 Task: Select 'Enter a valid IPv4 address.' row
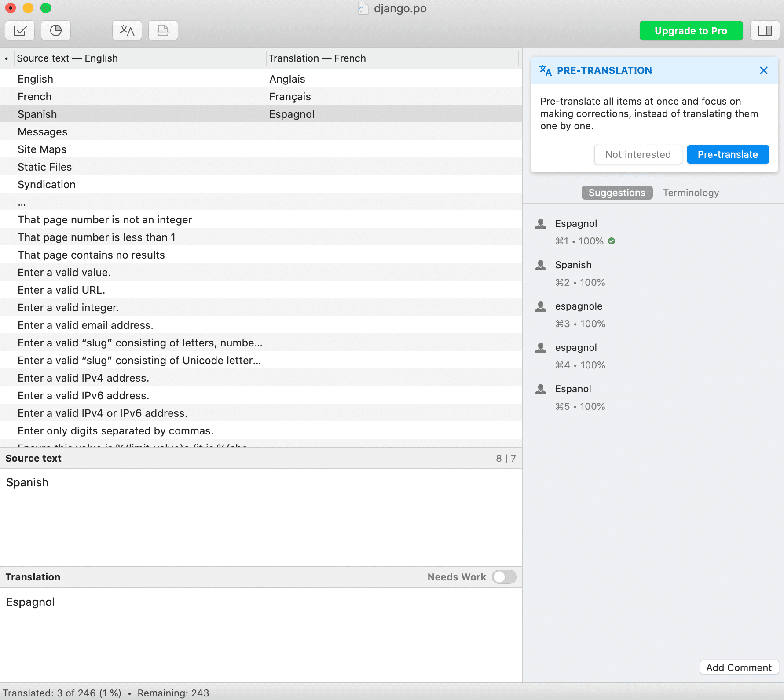click(261, 378)
